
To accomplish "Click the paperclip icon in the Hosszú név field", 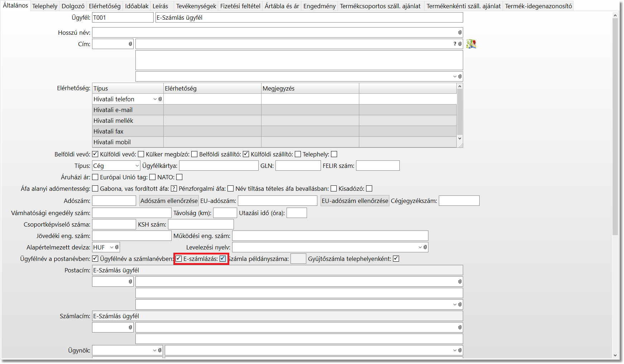I will (x=460, y=33).
